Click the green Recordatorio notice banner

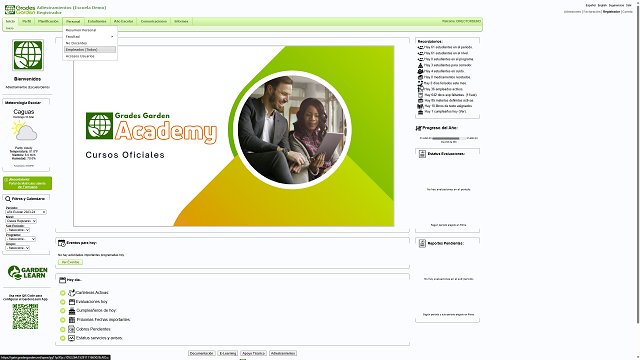pos(27,183)
